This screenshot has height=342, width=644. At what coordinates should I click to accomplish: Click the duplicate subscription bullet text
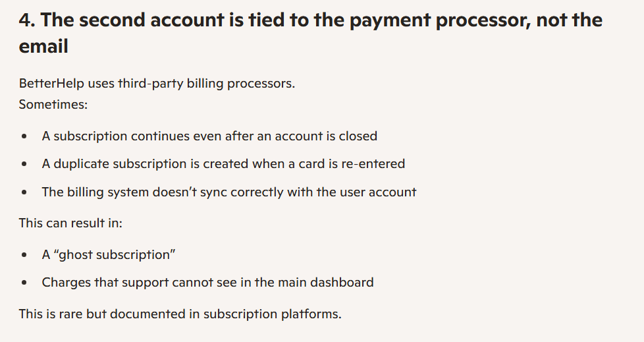223,163
